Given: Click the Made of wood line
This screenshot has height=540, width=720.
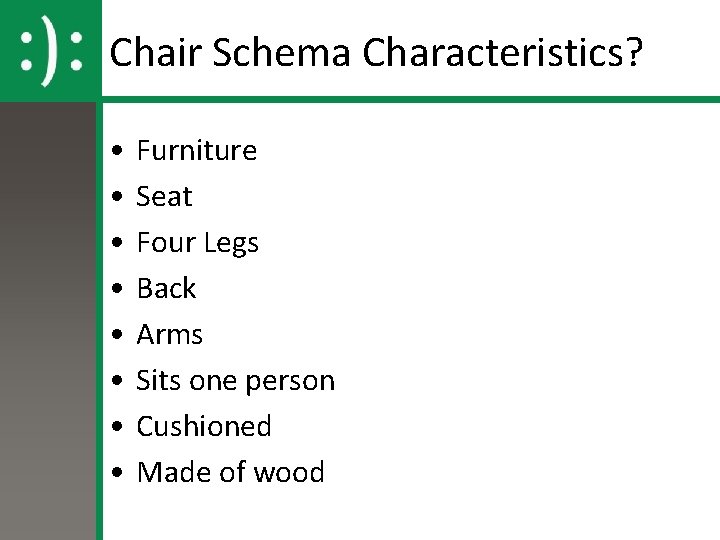Looking at the screenshot, I should pyautogui.click(x=231, y=472).
